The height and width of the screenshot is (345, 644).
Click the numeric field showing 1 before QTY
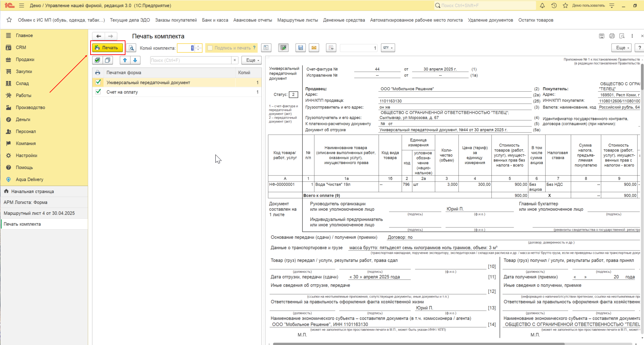(359, 48)
